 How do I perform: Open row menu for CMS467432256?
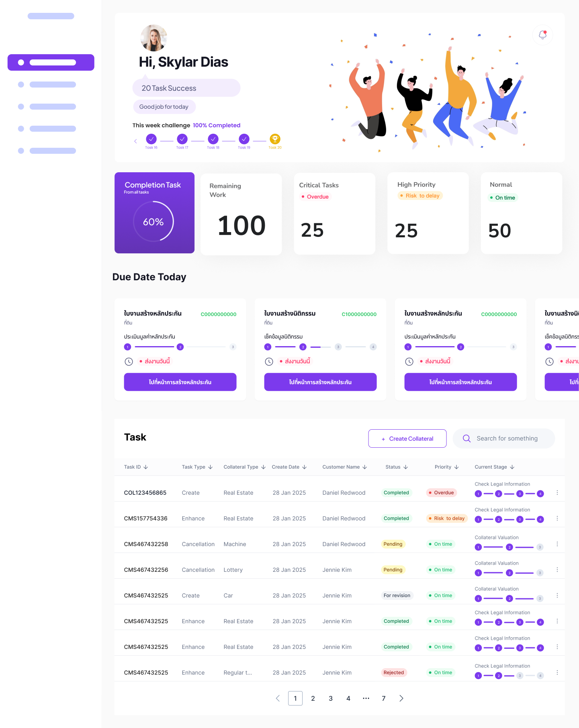557,570
